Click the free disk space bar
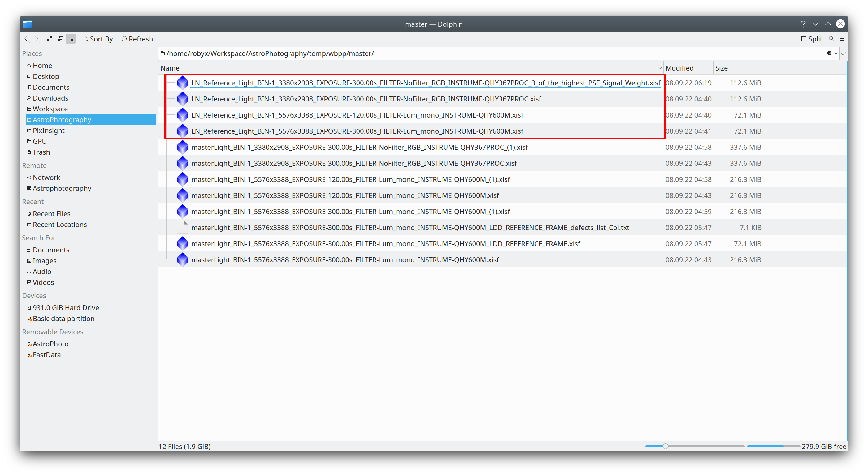 (x=773, y=446)
